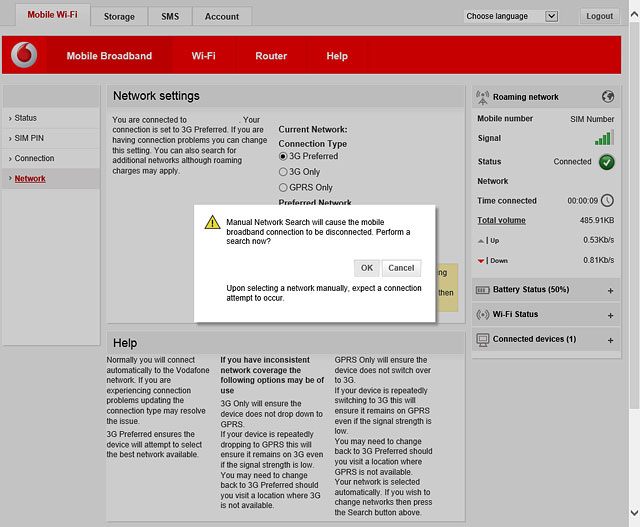Click the Total volume link
The width and height of the screenshot is (640, 527).
(501, 220)
